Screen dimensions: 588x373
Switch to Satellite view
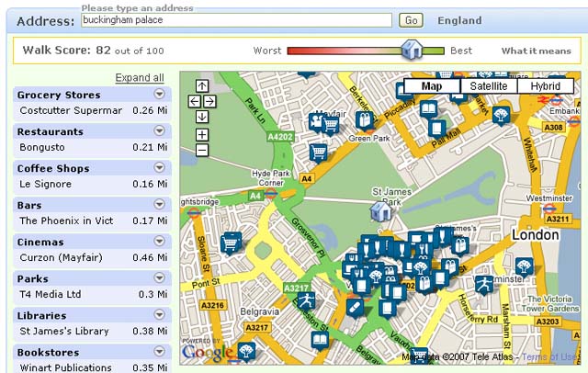tap(489, 86)
